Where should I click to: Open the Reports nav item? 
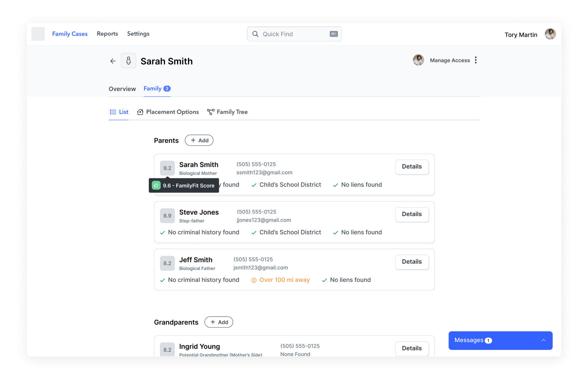coord(107,34)
